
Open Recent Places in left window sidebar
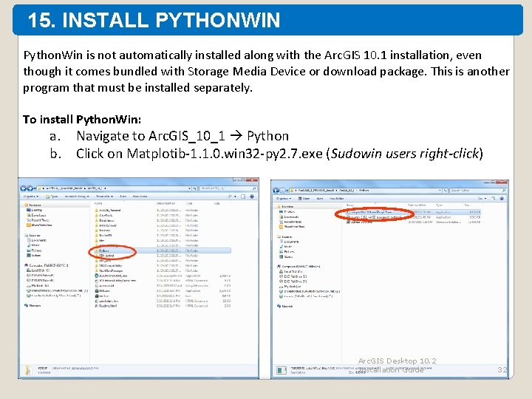[x=38, y=220]
